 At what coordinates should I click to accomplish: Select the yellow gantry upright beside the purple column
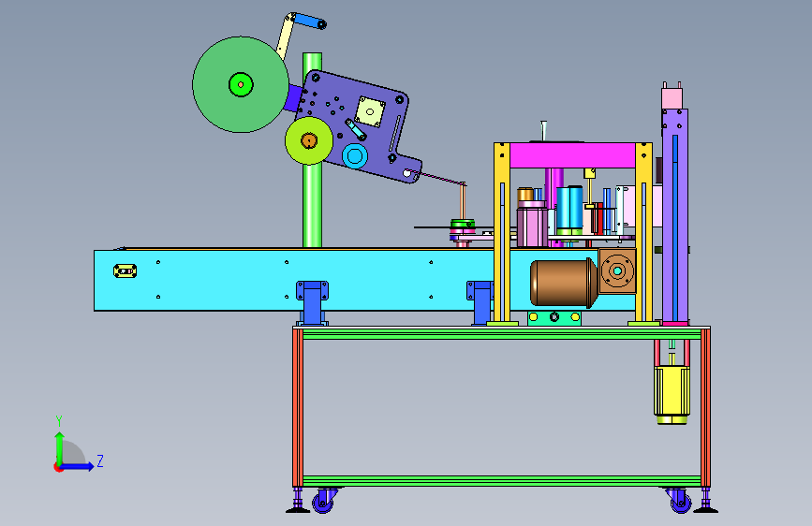point(643,233)
